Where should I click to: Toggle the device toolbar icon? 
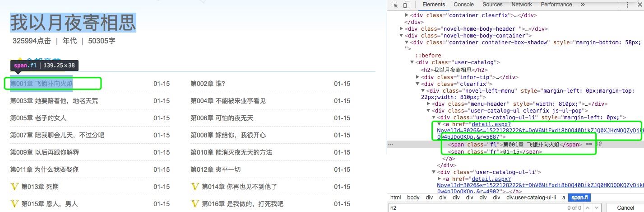tap(406, 5)
